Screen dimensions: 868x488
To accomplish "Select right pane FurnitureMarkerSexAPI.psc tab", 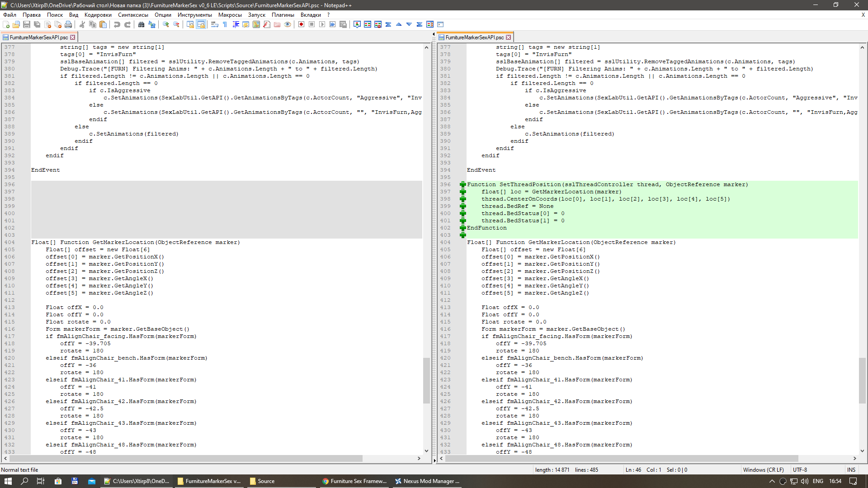I will (x=475, y=38).
